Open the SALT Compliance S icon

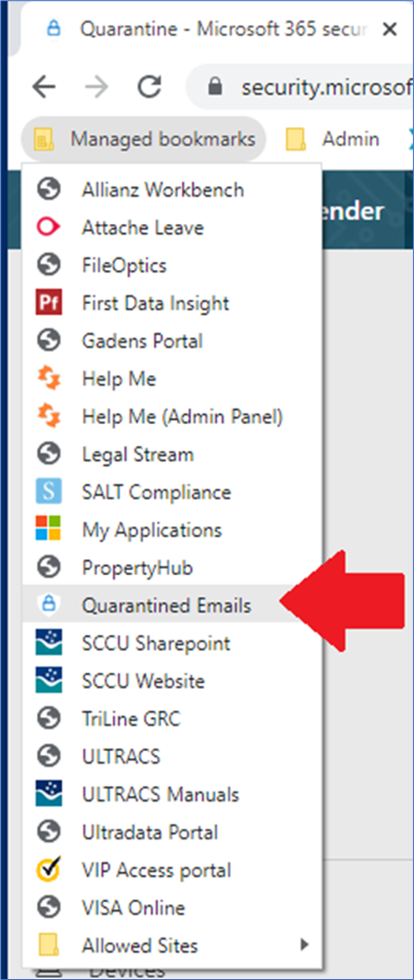(48, 491)
